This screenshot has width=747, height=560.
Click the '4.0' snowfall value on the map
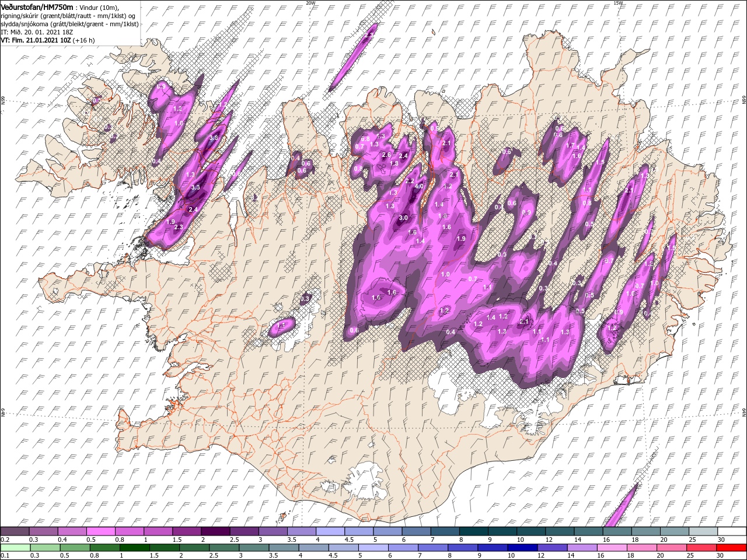point(419,187)
